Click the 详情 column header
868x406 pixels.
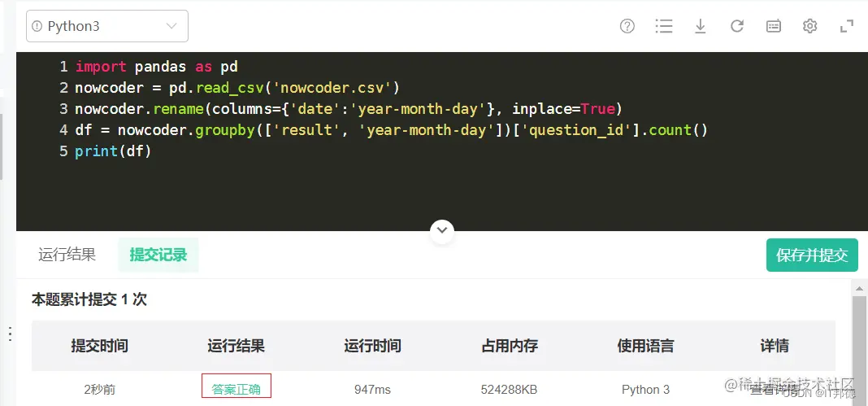775,346
